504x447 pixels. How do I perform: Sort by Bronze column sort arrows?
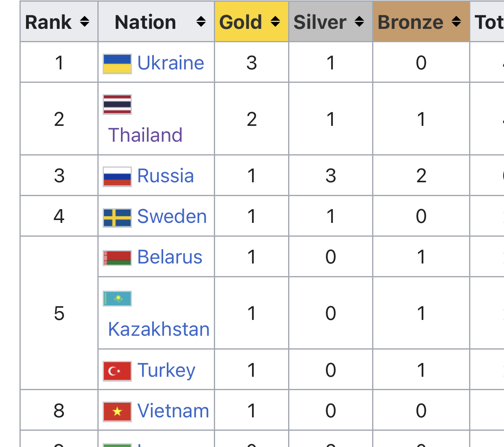(456, 22)
